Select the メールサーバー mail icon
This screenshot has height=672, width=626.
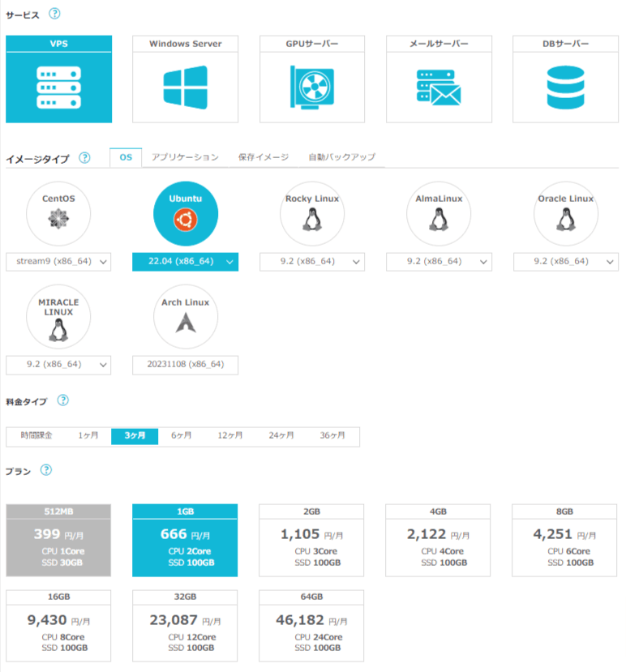pos(439,87)
